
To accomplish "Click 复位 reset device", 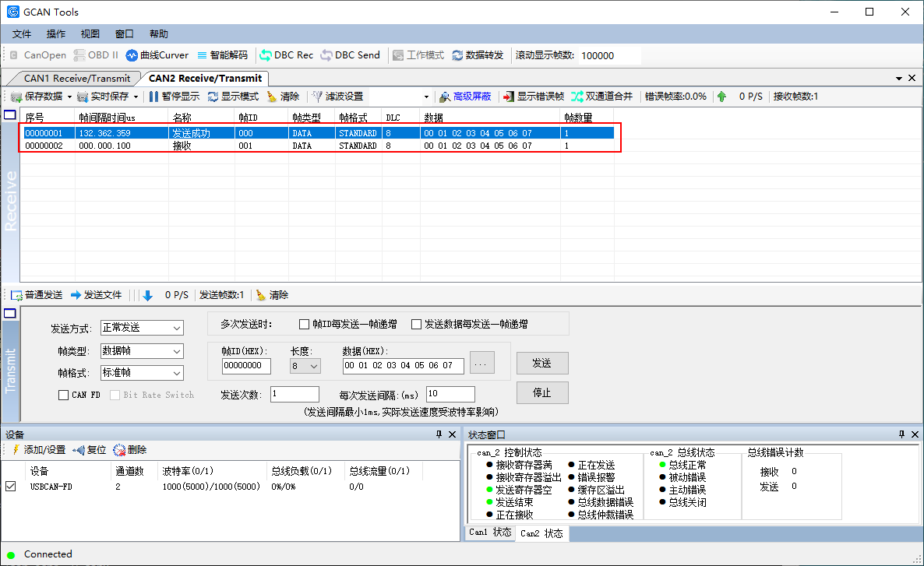I will click(x=90, y=450).
